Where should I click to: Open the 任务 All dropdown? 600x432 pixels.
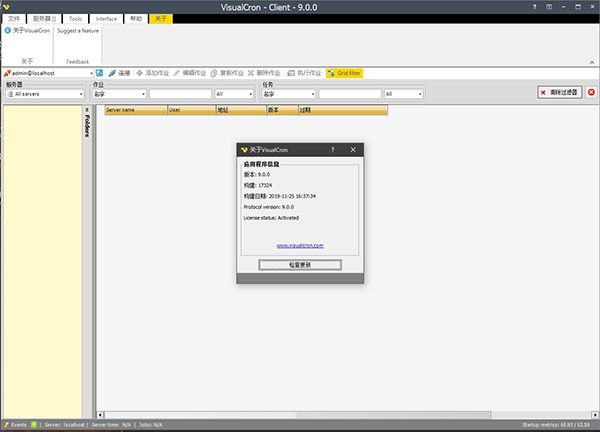tap(403, 94)
